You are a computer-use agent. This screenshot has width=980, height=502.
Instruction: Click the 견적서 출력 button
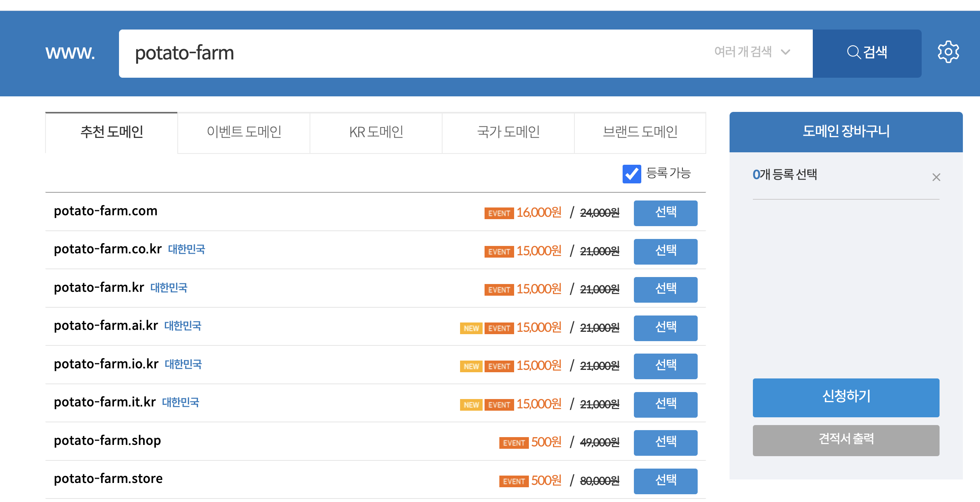(846, 440)
